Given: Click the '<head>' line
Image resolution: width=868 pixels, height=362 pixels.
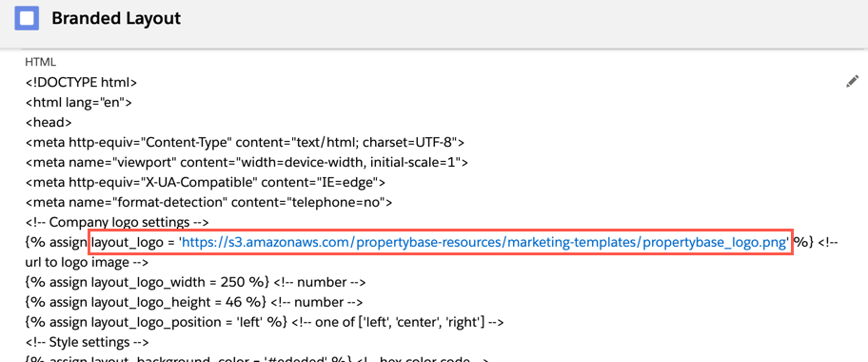Looking at the screenshot, I should click(x=49, y=123).
